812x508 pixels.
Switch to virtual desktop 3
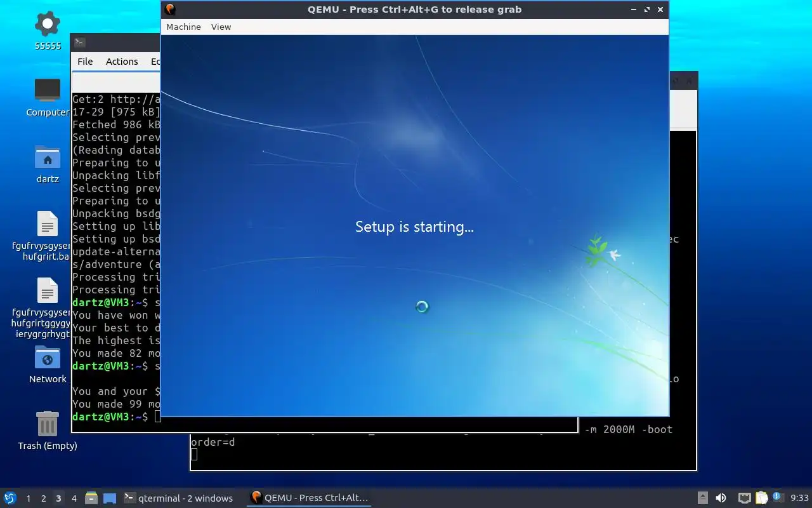point(58,498)
